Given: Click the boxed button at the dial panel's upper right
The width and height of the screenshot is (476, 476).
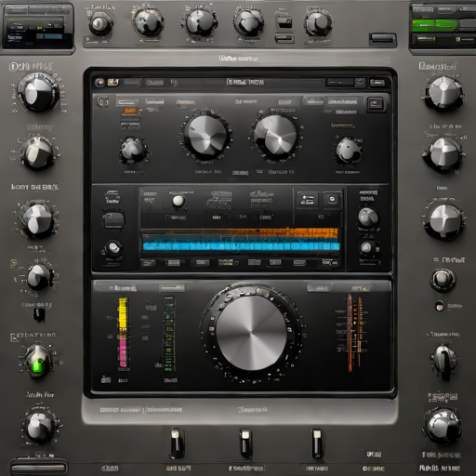Looking at the screenshot, I should 320,288.
